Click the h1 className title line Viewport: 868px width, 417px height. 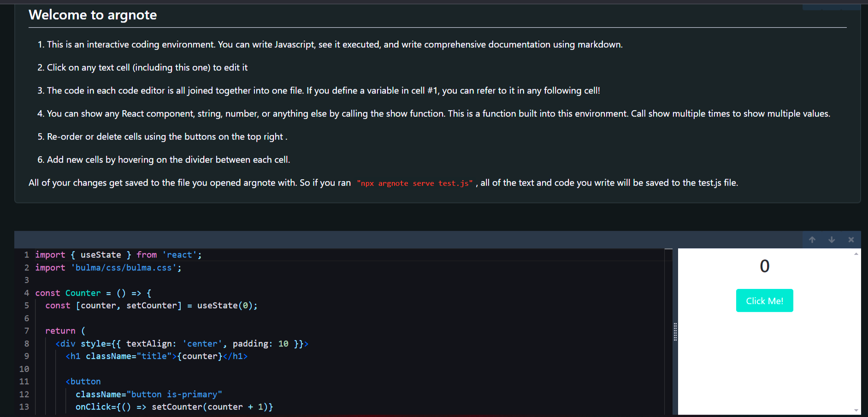pos(156,356)
